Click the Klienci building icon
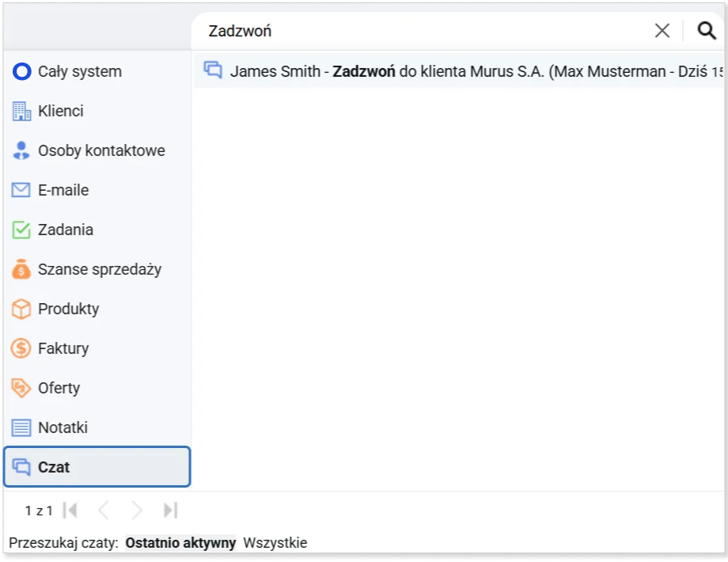This screenshot has height=562, width=728. [21, 112]
